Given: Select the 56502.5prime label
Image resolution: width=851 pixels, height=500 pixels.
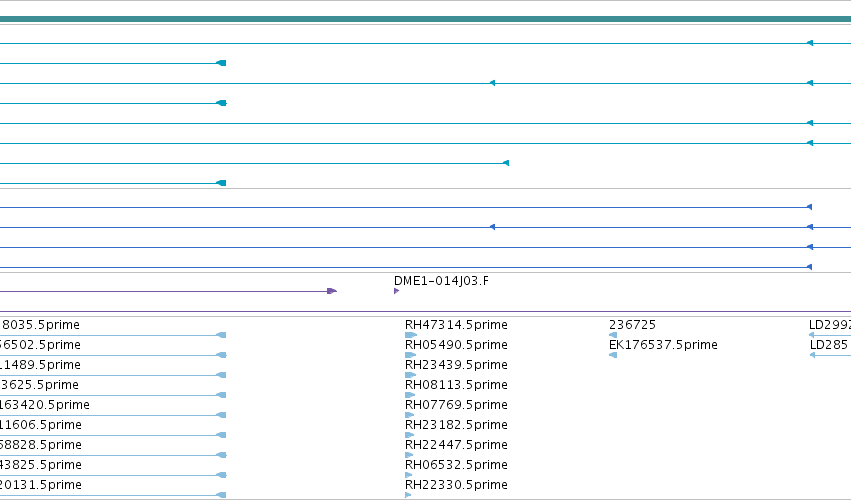Looking at the screenshot, I should [x=40, y=345].
